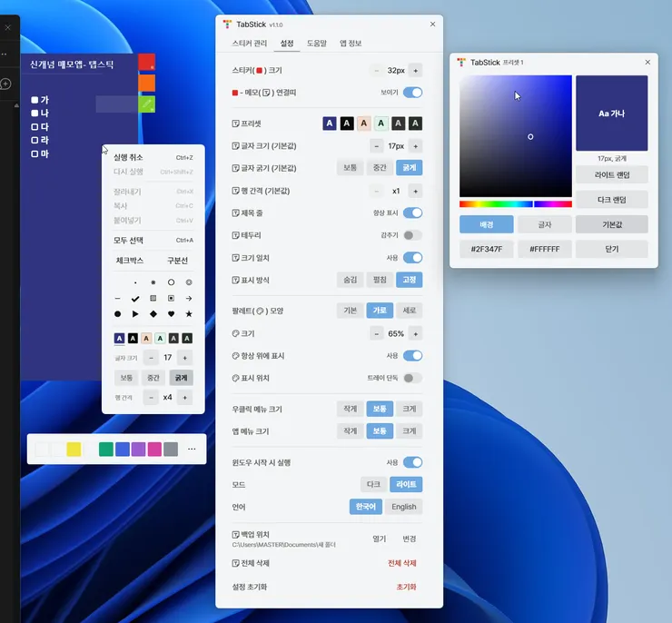Increase palette size from 65%
This screenshot has width=672, height=623.
coord(415,334)
